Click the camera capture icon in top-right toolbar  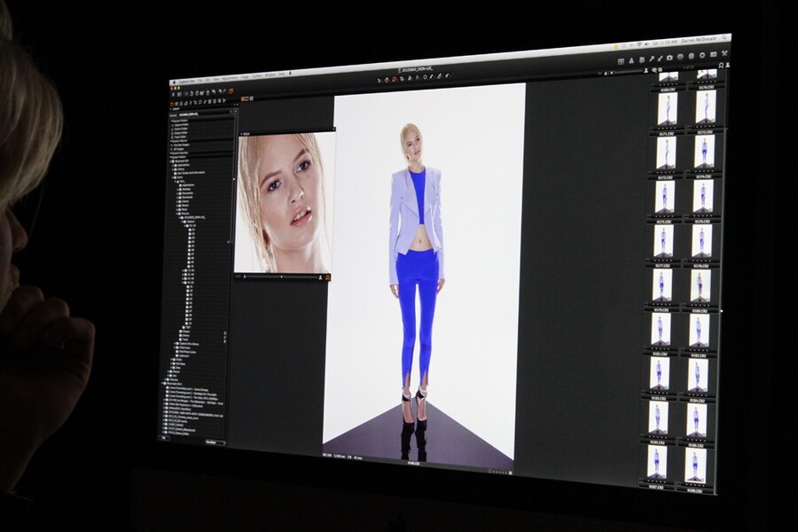(x=669, y=58)
